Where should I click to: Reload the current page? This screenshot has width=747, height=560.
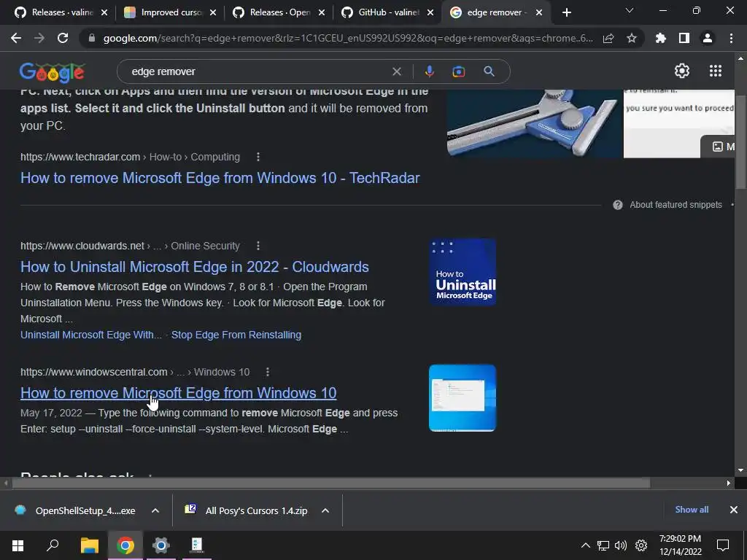point(63,38)
